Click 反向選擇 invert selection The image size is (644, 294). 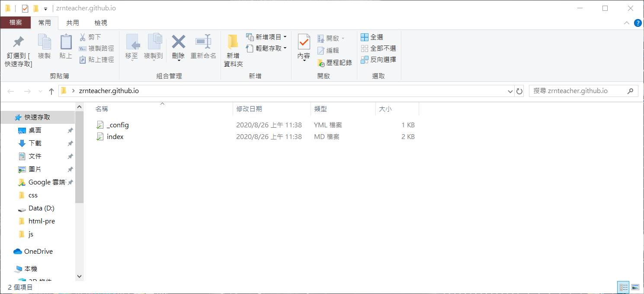(378, 60)
